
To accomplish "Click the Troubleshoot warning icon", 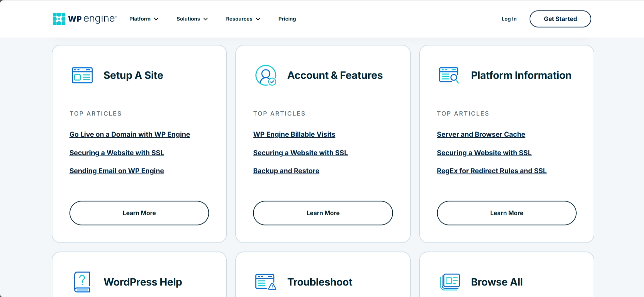I will (x=266, y=282).
